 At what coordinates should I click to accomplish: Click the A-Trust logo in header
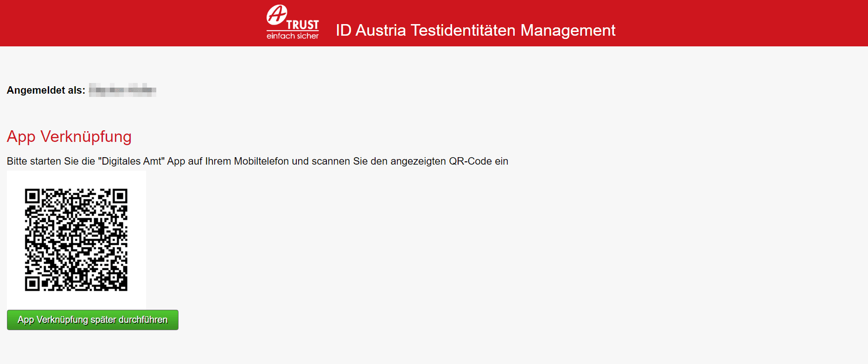coord(293,22)
